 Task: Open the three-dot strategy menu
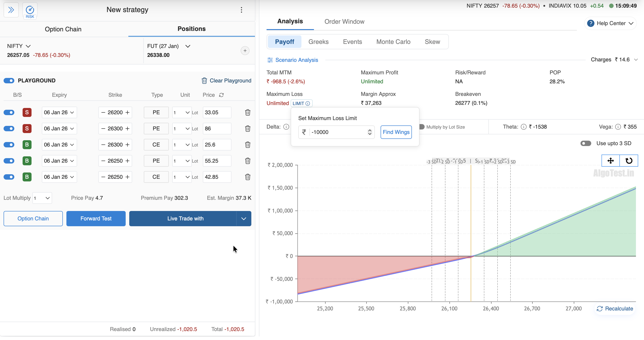coord(241,10)
